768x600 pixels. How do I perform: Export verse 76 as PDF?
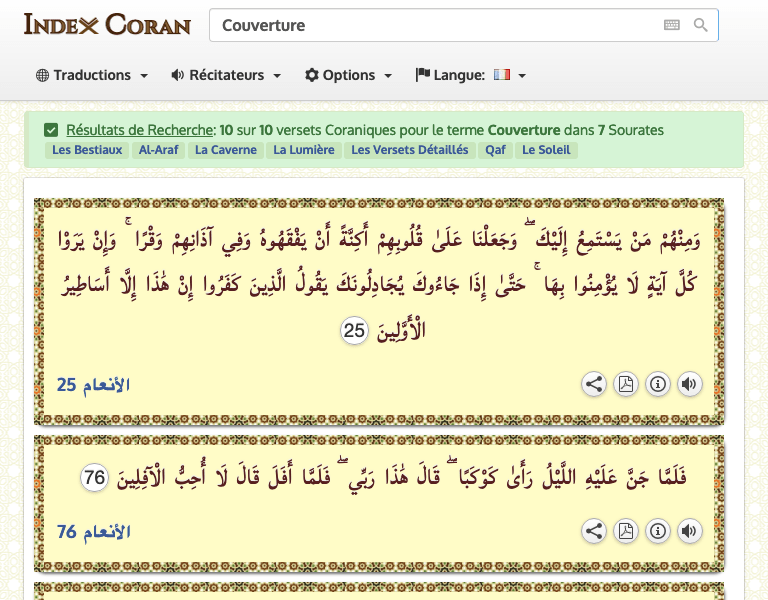625,531
